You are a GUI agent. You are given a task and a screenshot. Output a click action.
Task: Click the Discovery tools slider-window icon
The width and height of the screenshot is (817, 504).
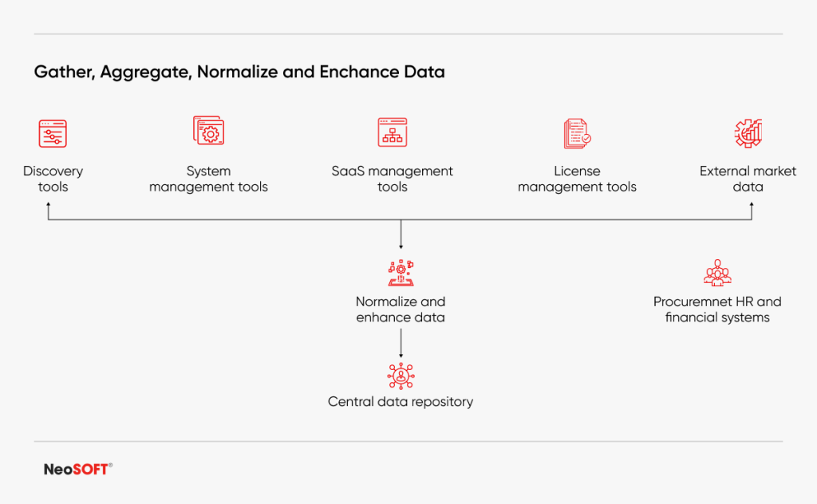[x=53, y=133]
